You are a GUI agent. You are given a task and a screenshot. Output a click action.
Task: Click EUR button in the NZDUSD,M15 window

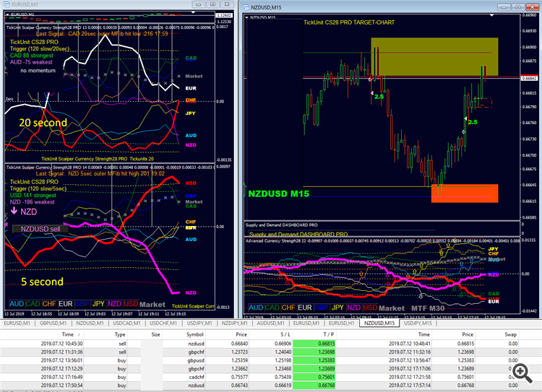[x=304, y=308]
